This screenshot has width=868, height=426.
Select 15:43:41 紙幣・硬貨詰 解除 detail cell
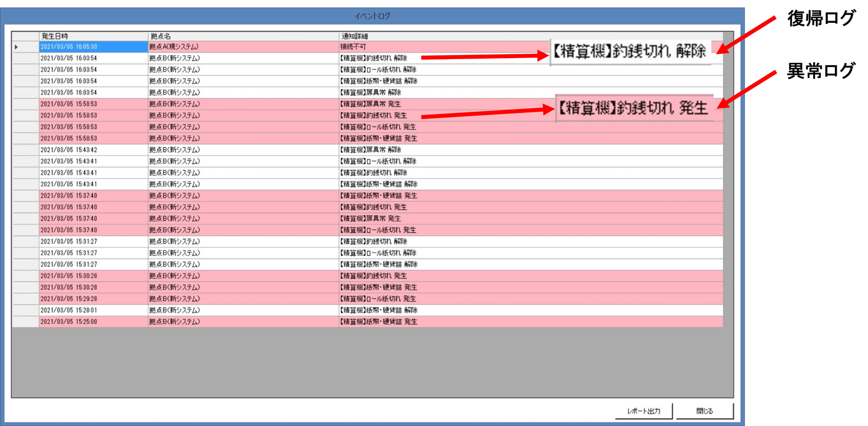(x=531, y=184)
